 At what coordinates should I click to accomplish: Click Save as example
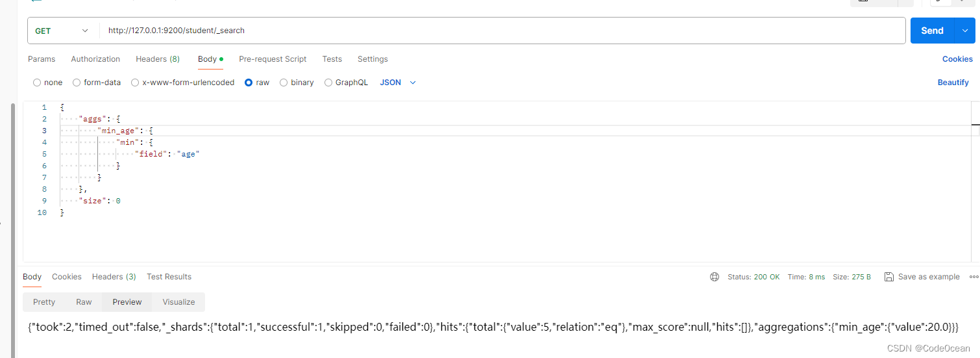coord(929,277)
